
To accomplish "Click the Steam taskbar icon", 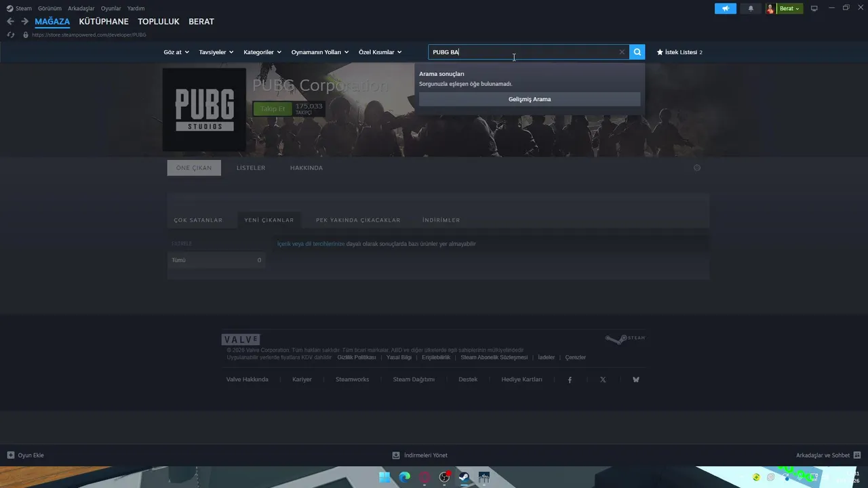I will coord(465,477).
